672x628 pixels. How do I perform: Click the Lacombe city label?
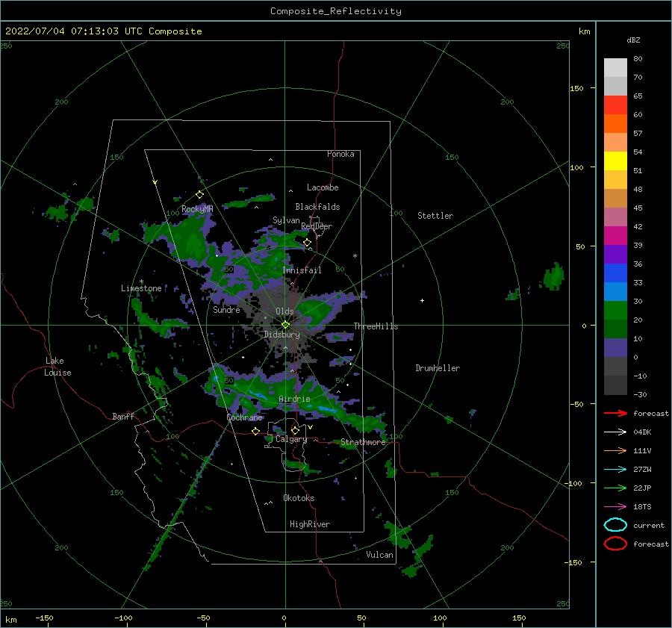click(323, 187)
